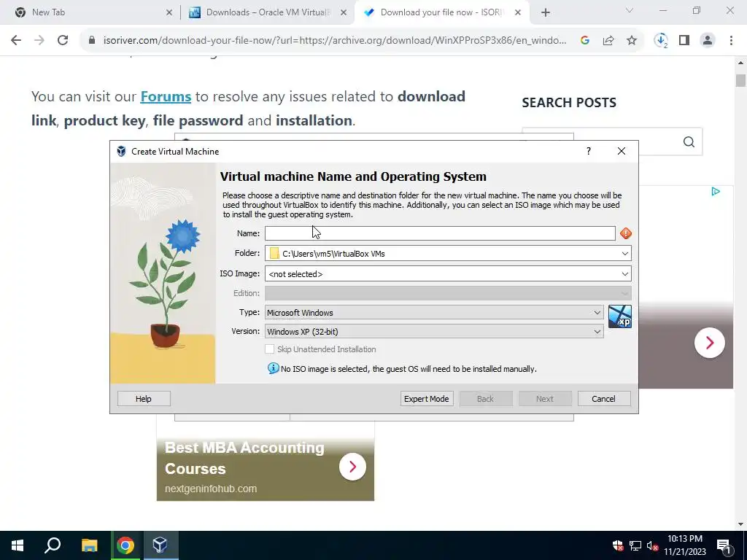The image size is (747, 560).
Task: Close the New Tab tab
Action: tap(169, 13)
